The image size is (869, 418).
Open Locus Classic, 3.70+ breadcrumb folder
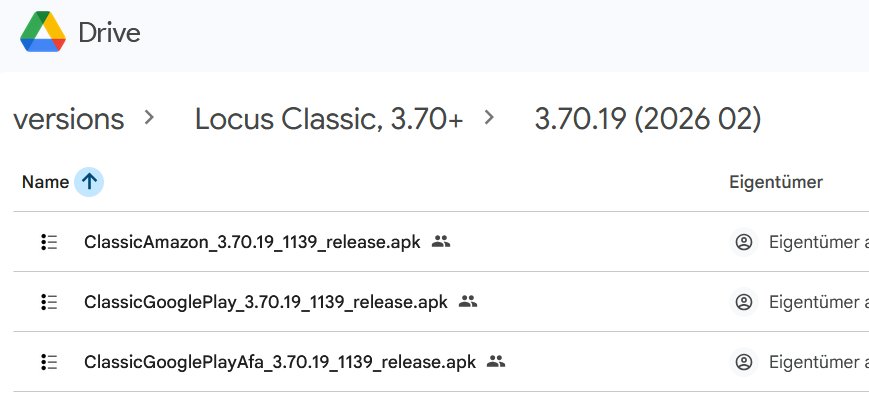pos(328,120)
